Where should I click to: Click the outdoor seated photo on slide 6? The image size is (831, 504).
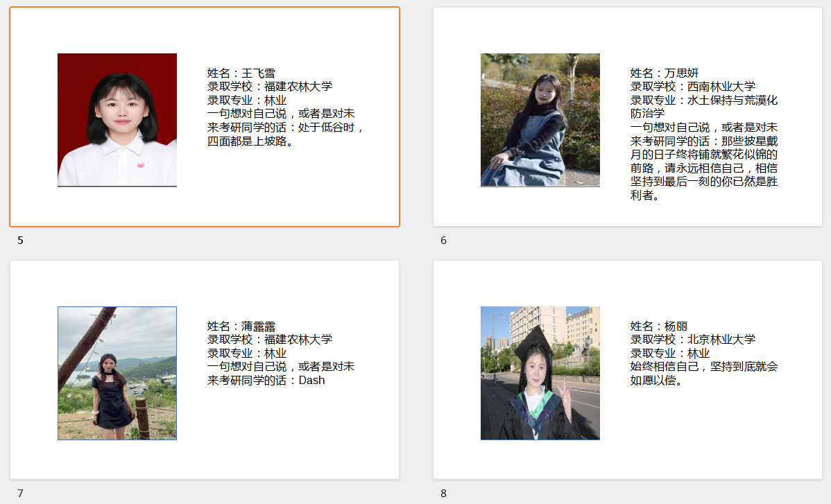pos(540,120)
